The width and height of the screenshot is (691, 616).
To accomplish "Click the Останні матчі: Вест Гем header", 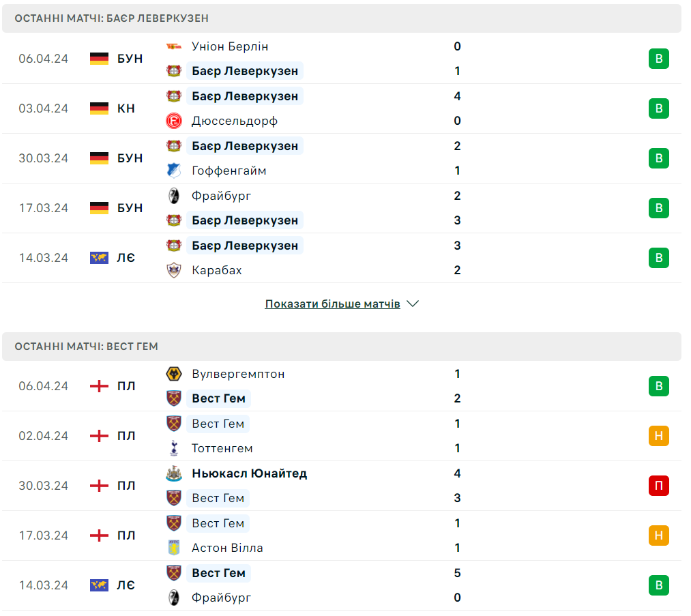I will (x=86, y=347).
